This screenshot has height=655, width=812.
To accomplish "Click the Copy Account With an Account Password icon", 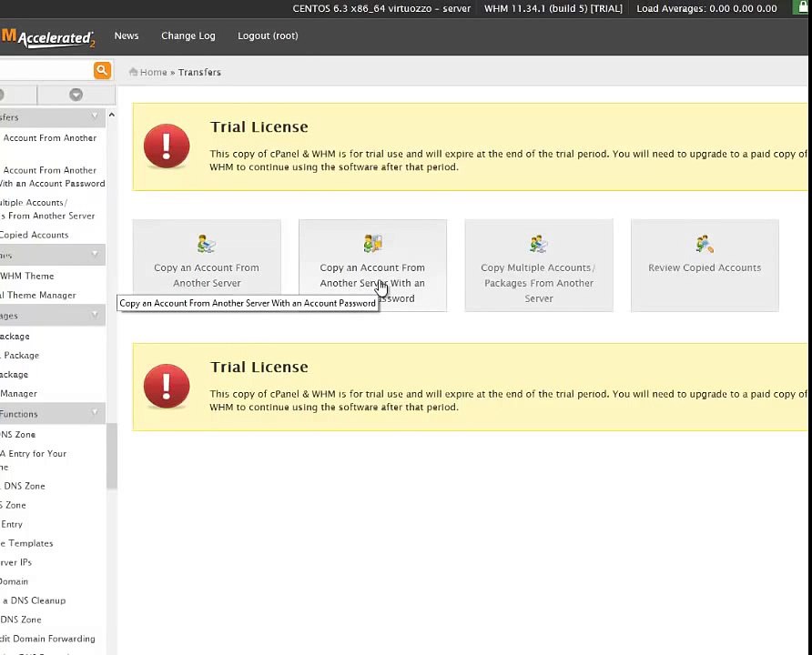I will 372,243.
